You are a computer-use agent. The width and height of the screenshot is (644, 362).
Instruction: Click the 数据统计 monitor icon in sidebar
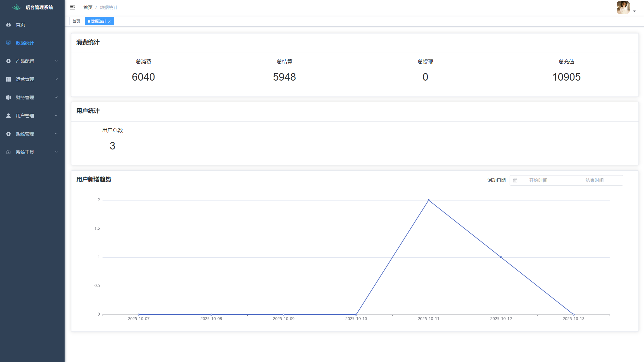pyautogui.click(x=8, y=43)
